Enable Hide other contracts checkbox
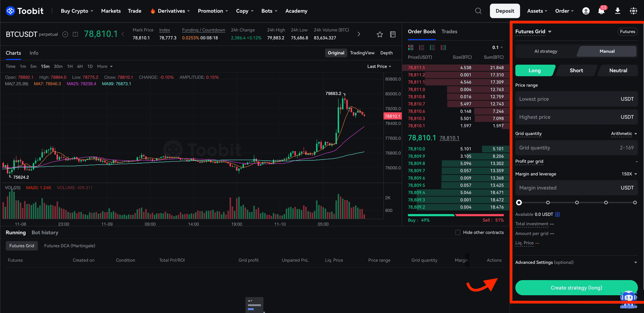This screenshot has height=313, width=644. click(x=458, y=232)
